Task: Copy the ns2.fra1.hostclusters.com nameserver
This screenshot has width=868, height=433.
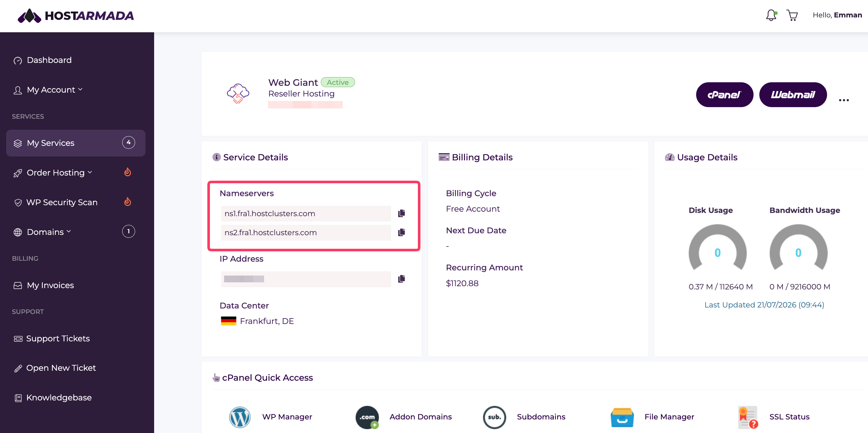Action: [x=401, y=232]
